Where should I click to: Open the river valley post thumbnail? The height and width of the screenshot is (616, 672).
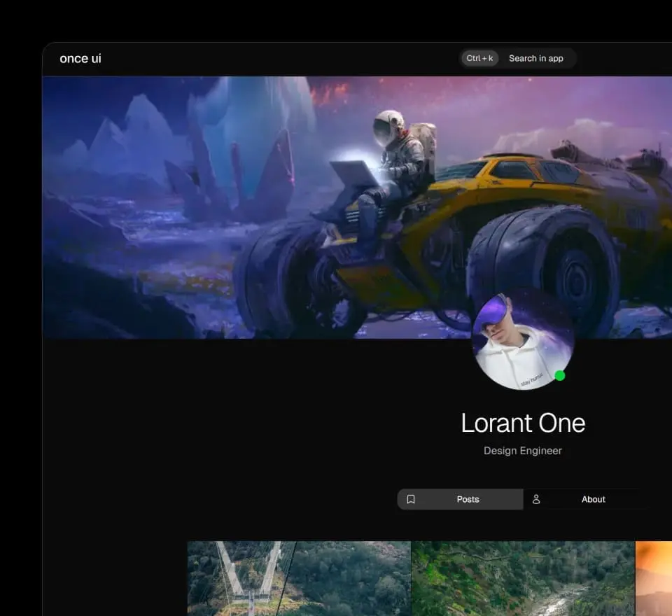(x=523, y=577)
